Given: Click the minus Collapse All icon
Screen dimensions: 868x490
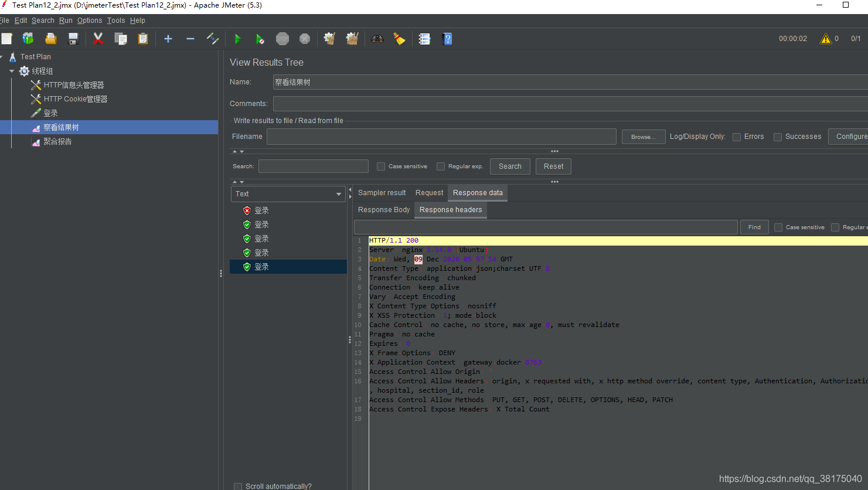Looking at the screenshot, I should point(190,39).
